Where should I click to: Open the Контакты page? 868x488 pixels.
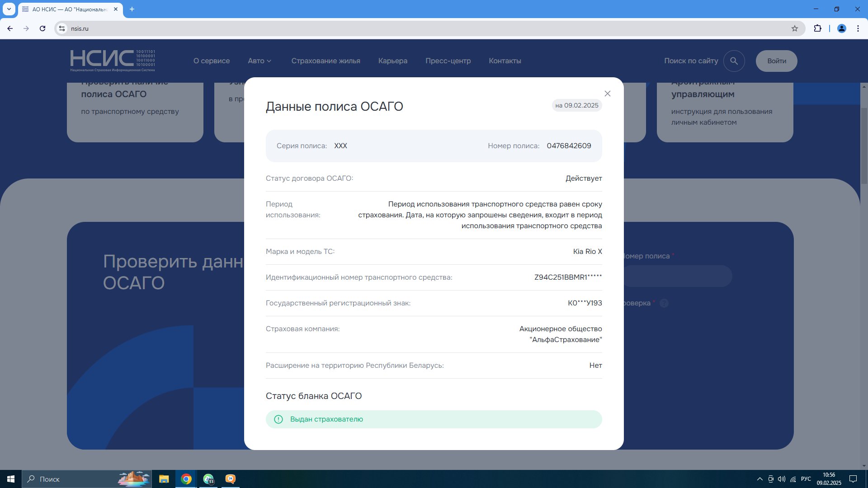505,61
